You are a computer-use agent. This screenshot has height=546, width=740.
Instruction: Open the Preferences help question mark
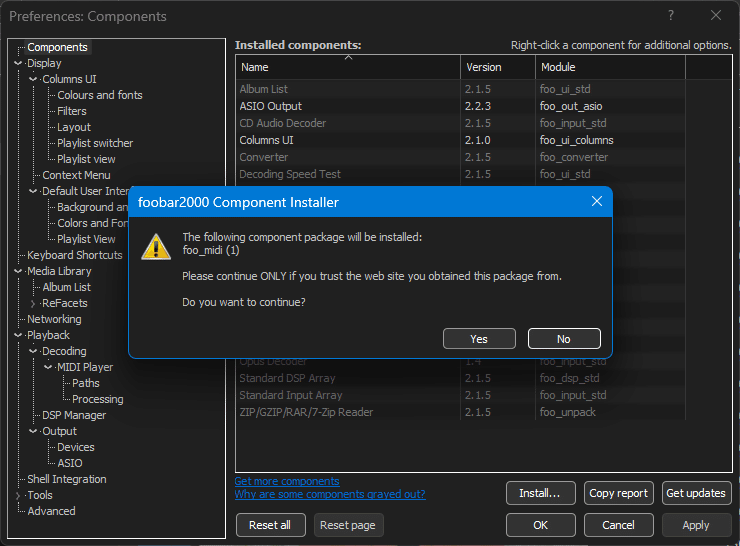point(671,16)
